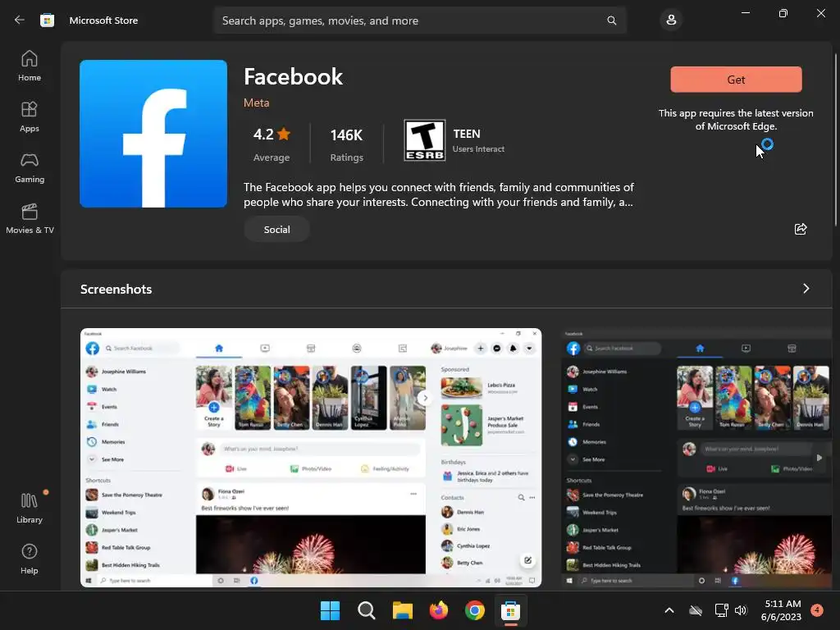View the 146K ratings

coord(346,144)
